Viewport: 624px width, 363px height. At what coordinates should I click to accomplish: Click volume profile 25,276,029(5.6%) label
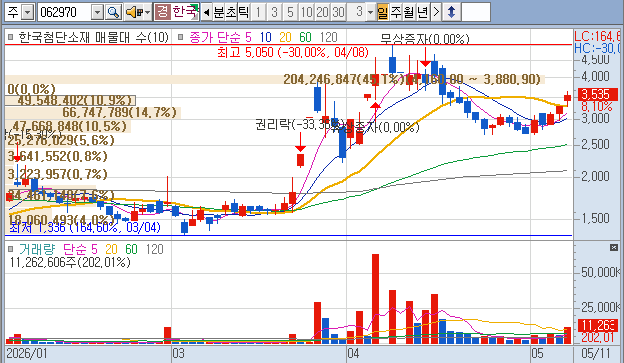coord(60,140)
